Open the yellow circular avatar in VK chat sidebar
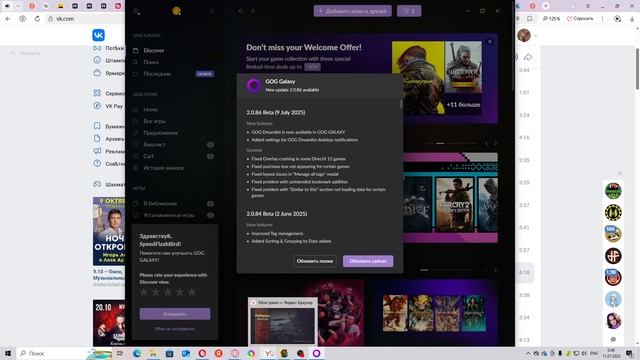Image resolution: width=640 pixels, height=360 pixels. tap(613, 212)
